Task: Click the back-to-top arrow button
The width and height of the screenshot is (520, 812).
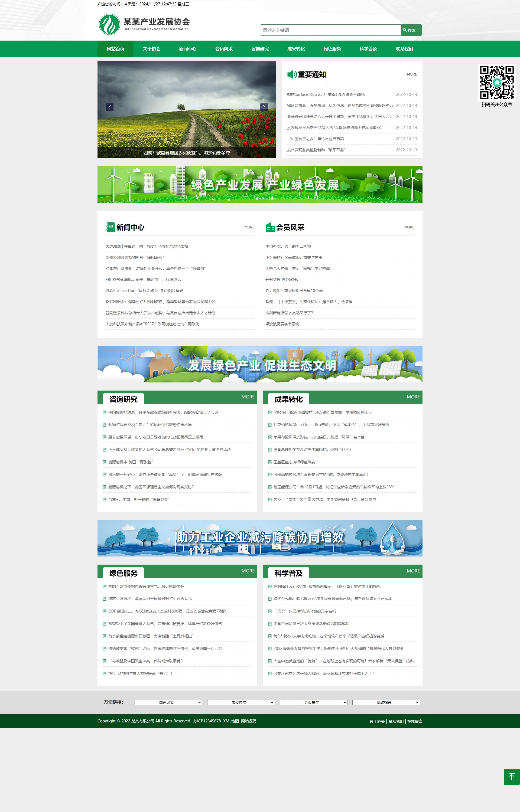Action: 511,777
